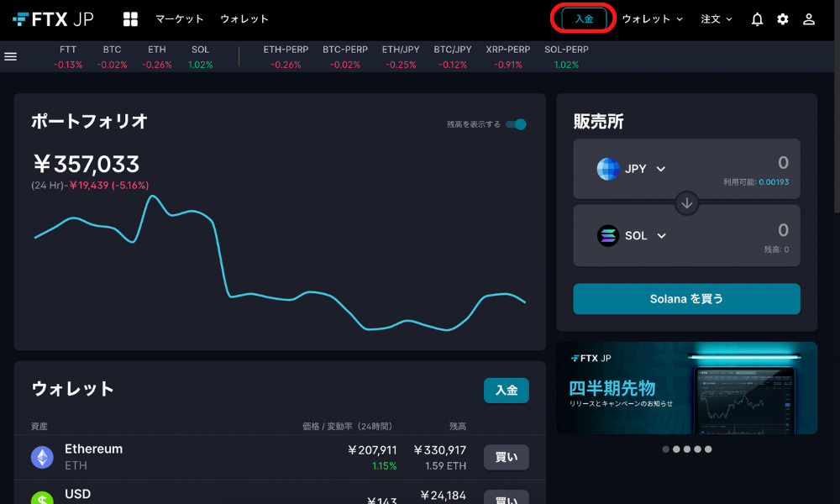
Task: Click Ethereum price ¥207,911
Action: pos(372,450)
